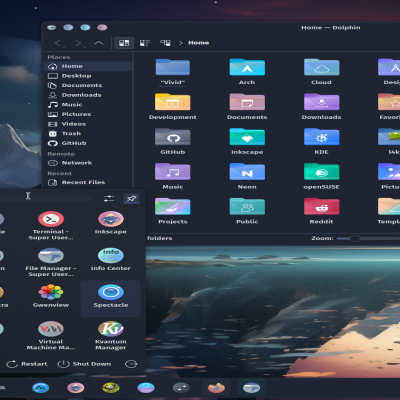
Task: Open more session options next to Shut Down
Action: pos(131,364)
